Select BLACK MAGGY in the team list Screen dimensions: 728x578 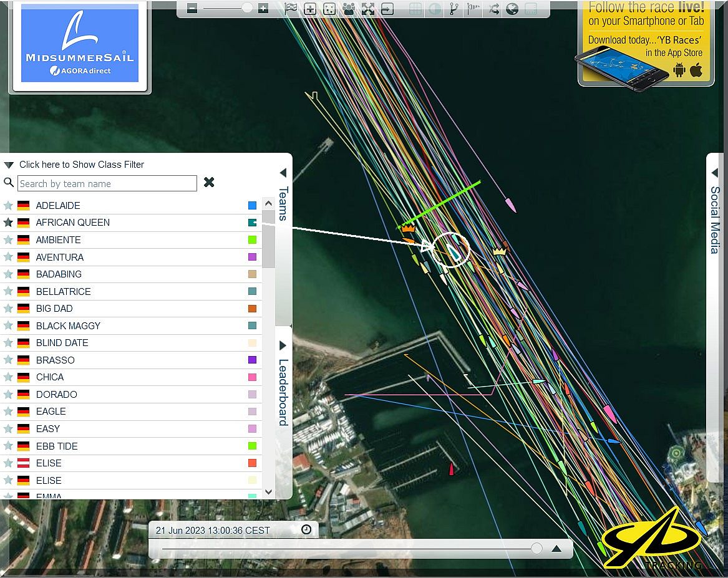68,325
